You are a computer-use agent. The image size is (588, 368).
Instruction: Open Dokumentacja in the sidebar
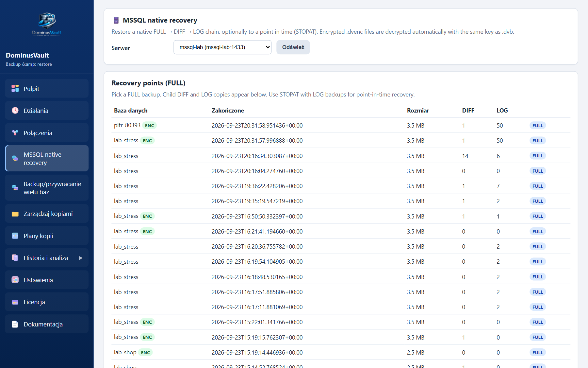coord(47,324)
